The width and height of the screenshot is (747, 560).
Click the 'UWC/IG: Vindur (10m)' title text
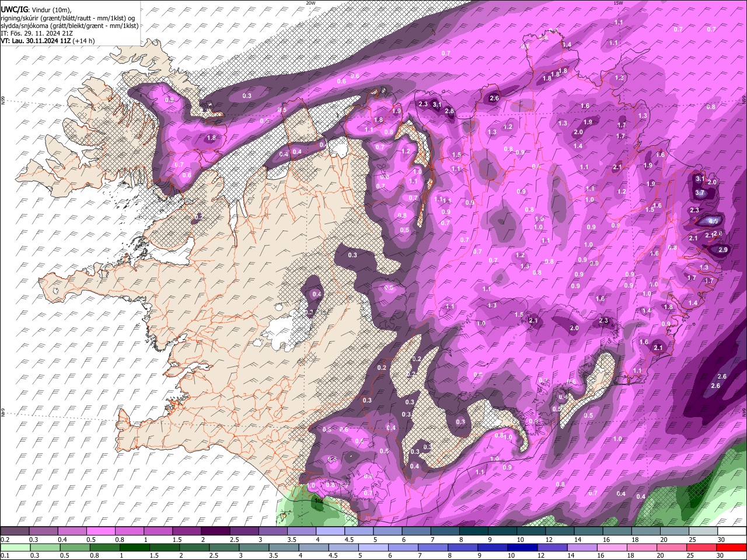pyautogui.click(x=36, y=9)
